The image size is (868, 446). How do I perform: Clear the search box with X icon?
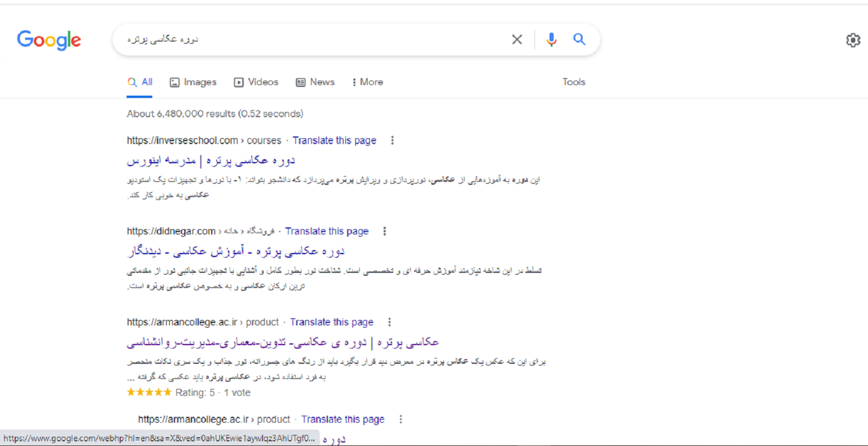(x=517, y=40)
